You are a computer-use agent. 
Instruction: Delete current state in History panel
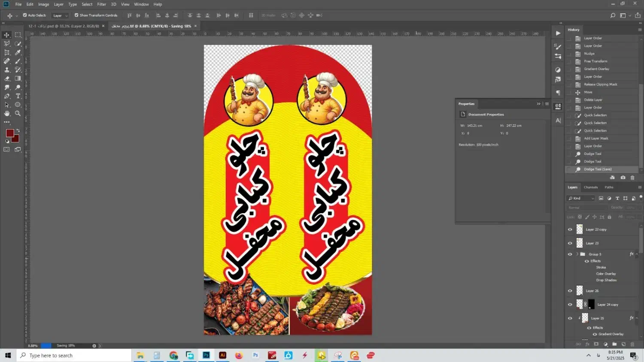[x=632, y=178]
